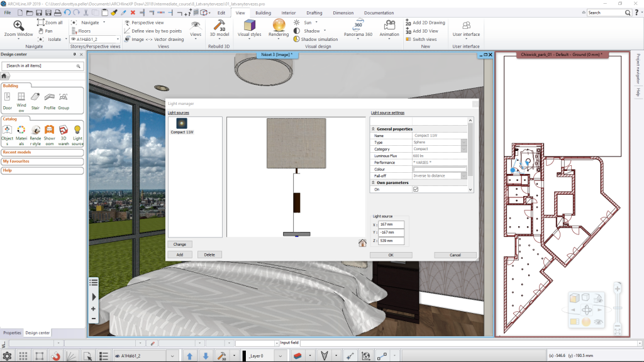
Task: Select the Window building tool
Action: pos(21,102)
